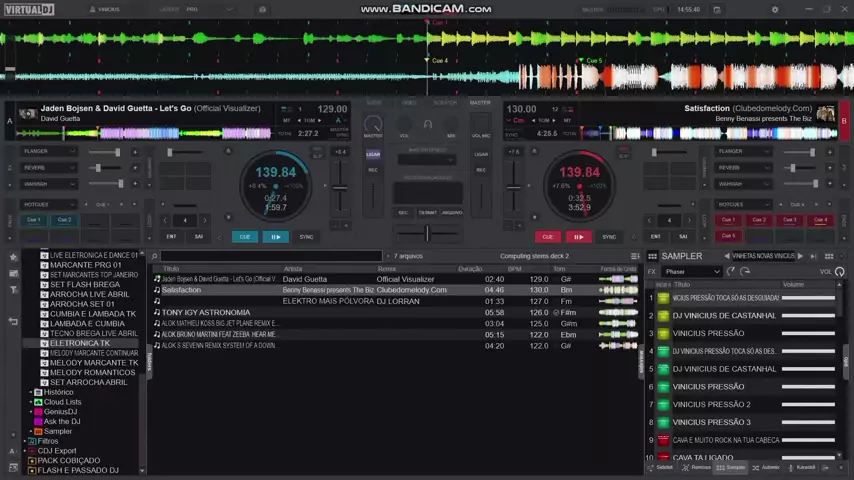Open sampler FX Phaser dropdown

(x=692, y=271)
